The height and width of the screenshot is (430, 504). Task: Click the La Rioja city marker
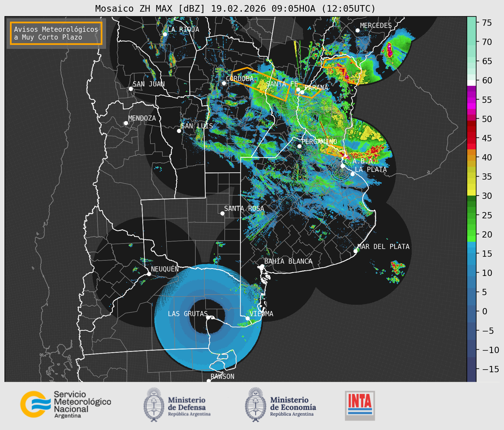click(x=165, y=34)
